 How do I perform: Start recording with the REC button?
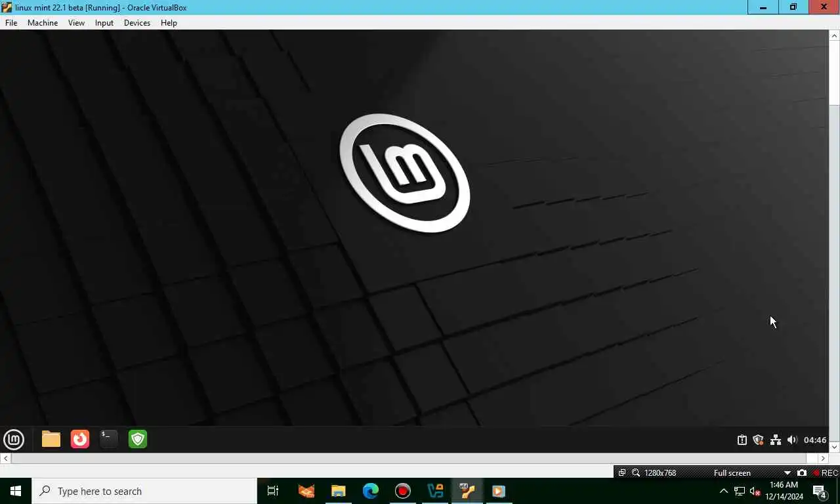point(826,473)
